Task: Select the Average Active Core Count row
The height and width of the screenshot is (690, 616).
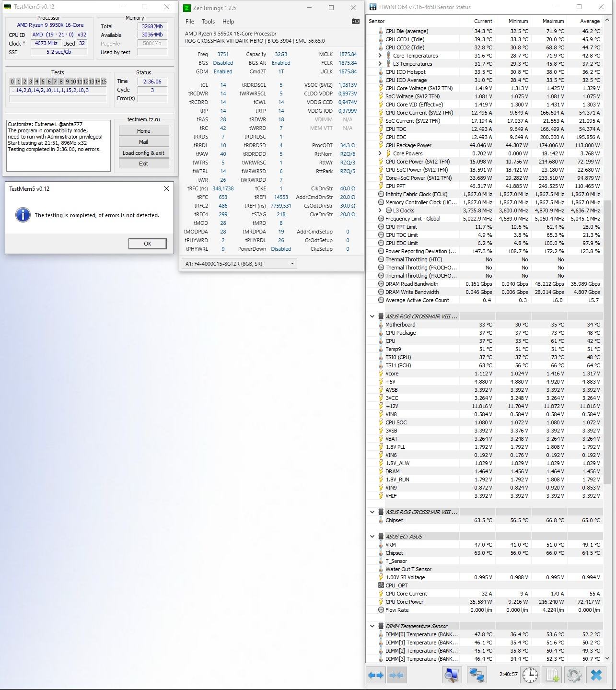Action: tap(484, 300)
